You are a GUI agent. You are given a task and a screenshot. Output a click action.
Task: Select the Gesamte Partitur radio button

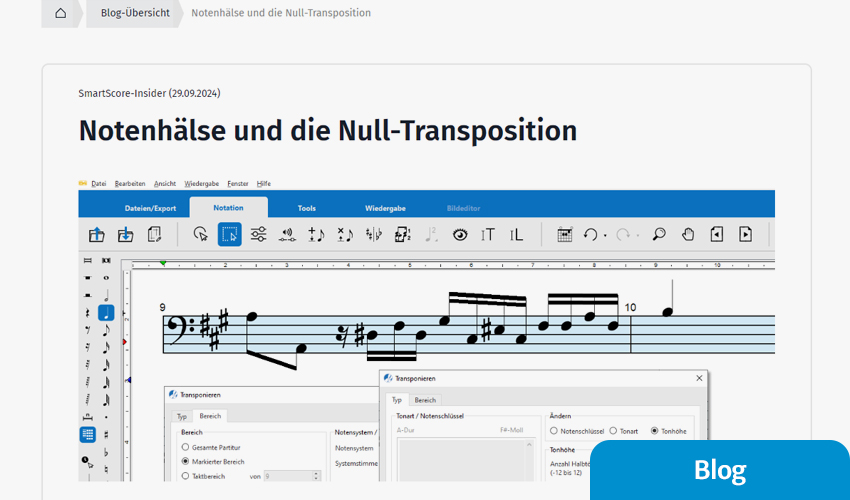[x=185, y=447]
